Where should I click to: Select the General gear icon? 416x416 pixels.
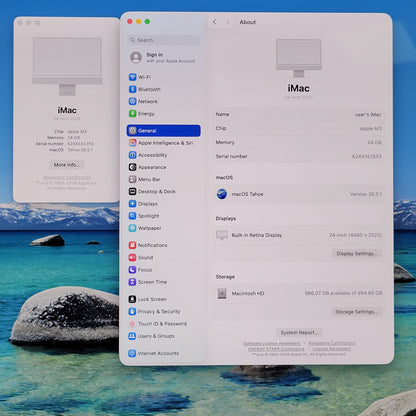[132, 131]
